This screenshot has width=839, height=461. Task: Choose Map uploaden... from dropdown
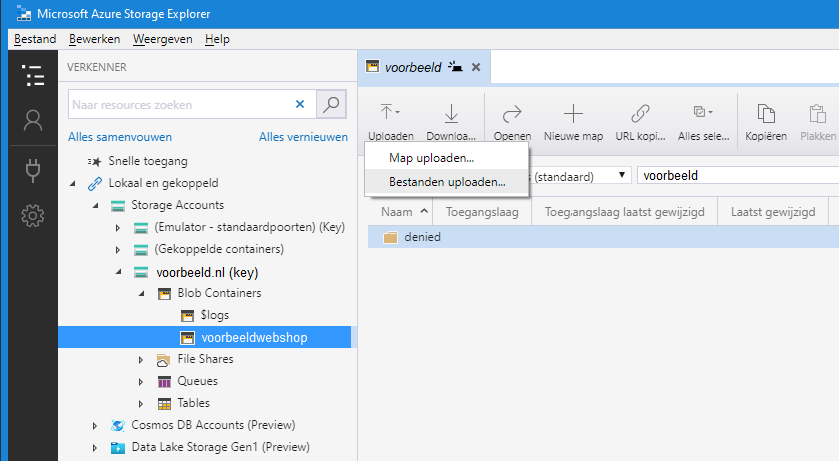(446, 158)
